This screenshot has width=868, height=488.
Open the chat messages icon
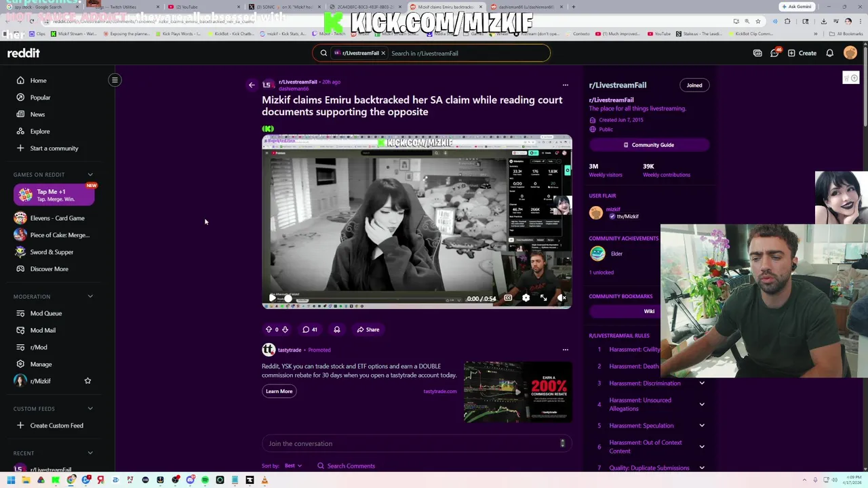click(x=774, y=53)
